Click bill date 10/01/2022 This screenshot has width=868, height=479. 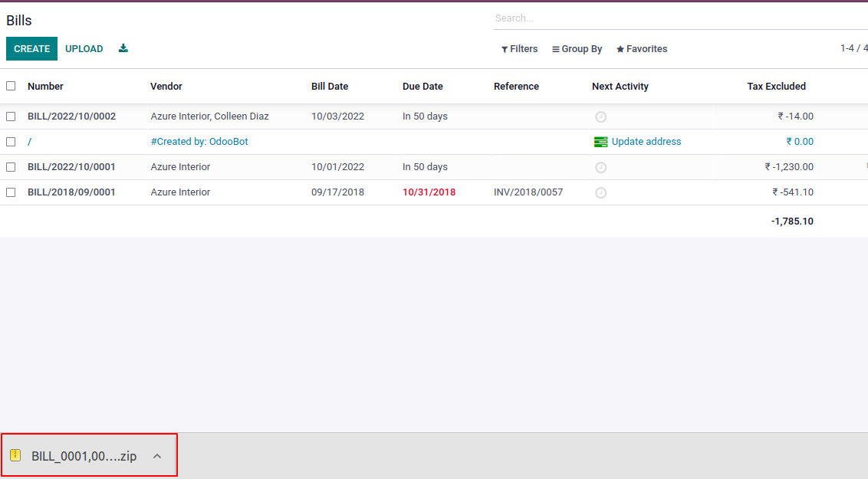337,166
